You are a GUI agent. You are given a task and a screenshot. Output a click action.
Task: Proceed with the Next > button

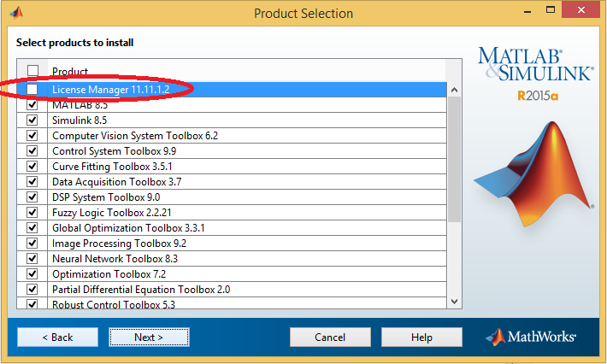click(149, 338)
